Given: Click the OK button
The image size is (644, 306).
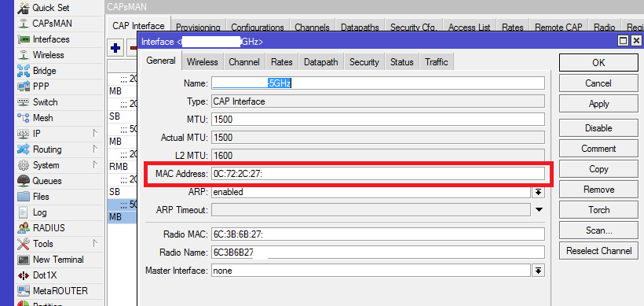Looking at the screenshot, I should pos(598,62).
